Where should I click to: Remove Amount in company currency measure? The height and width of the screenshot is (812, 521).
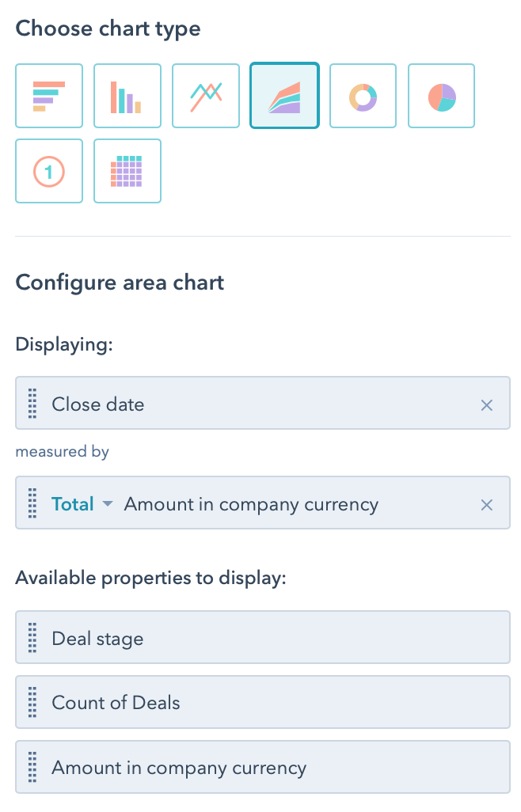(x=487, y=503)
